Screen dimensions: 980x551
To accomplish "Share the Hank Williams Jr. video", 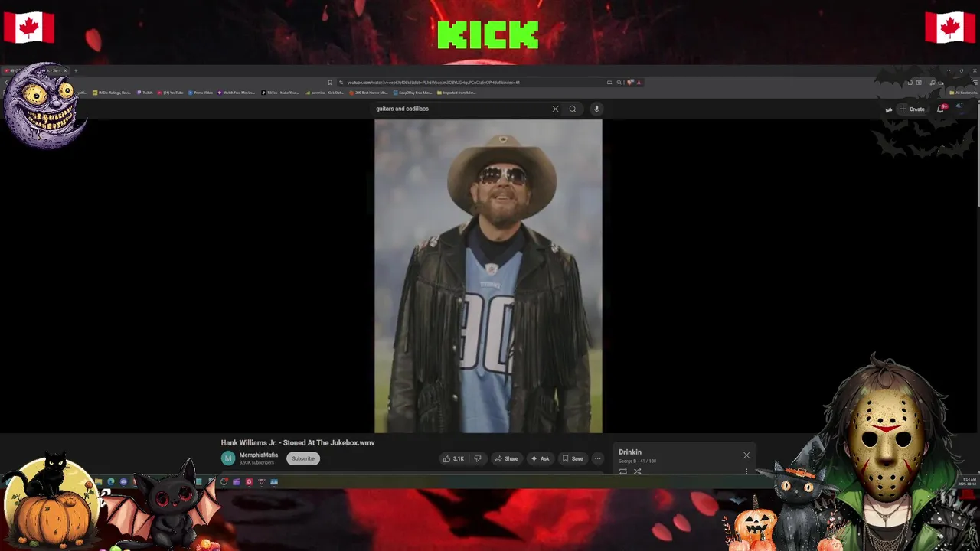I will tap(506, 458).
